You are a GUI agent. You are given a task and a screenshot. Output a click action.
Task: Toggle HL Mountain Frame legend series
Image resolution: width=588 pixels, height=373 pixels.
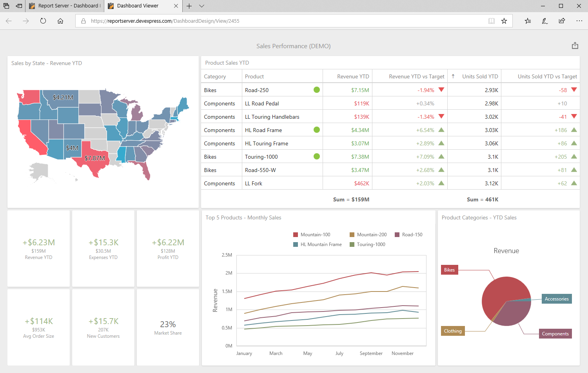(x=318, y=244)
